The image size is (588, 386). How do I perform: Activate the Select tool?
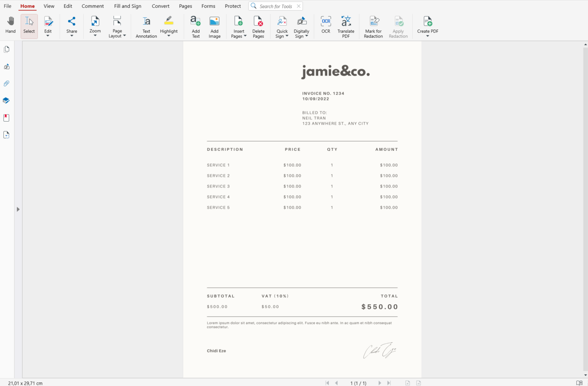[29, 26]
